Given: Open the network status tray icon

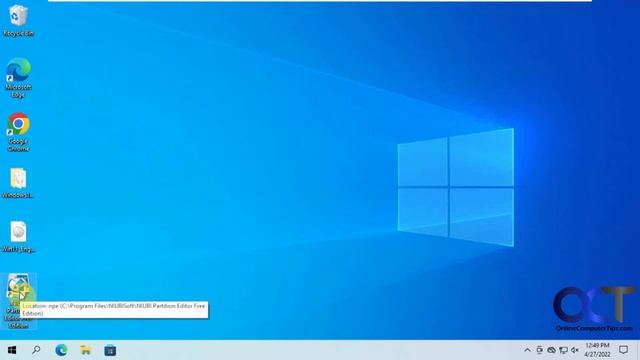Looking at the screenshot, I should click(x=563, y=350).
